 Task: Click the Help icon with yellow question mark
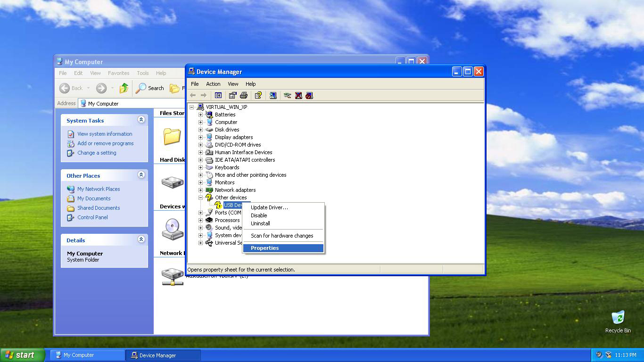coord(258,95)
